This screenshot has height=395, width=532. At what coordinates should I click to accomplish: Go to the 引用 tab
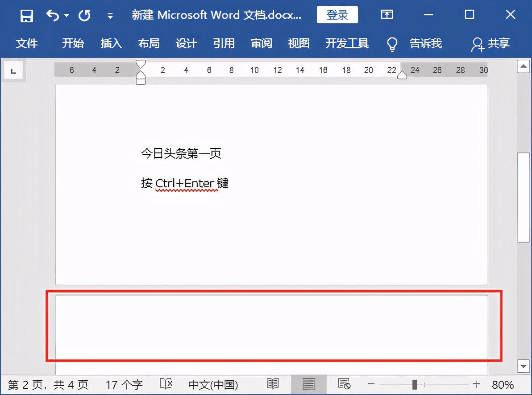[x=224, y=43]
